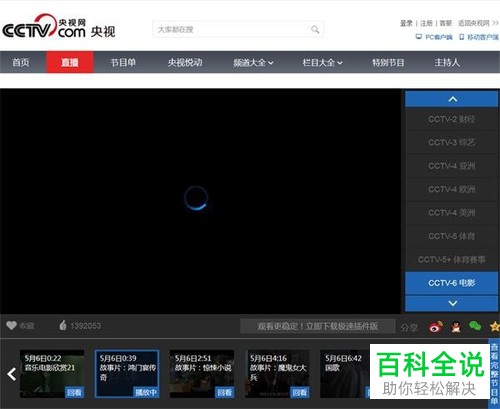This screenshot has height=409, width=500.
Task: Open 5月6日6:42 国歌 thumbnail
Action: 345,374
